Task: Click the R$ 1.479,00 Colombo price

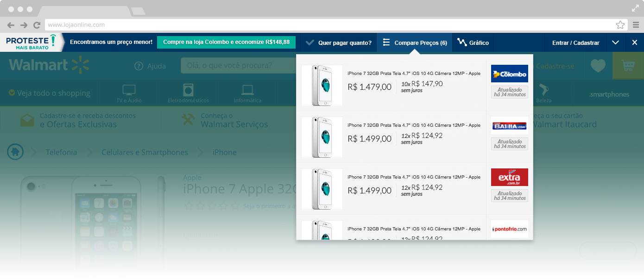Action: [369, 87]
